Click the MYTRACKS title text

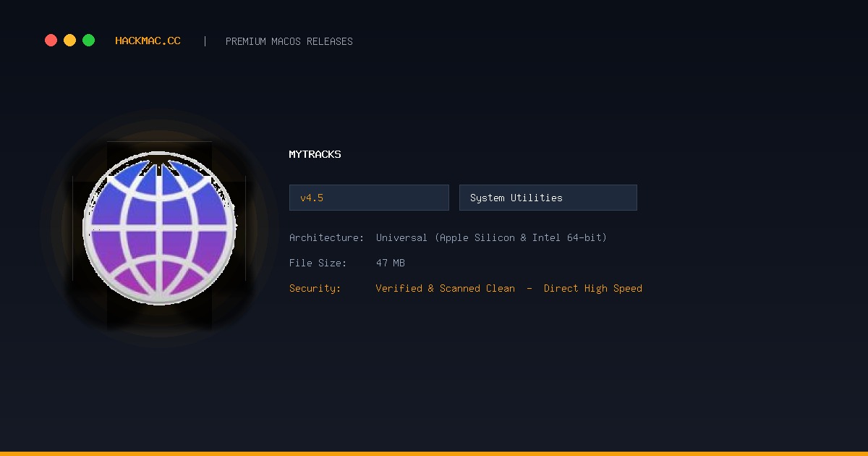click(315, 154)
